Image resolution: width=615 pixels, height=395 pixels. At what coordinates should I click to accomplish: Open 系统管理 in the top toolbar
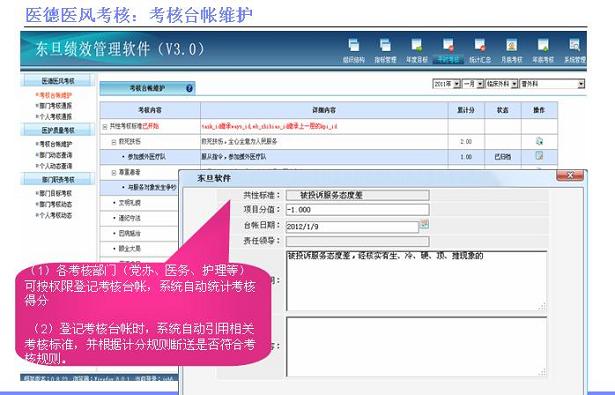click(575, 50)
